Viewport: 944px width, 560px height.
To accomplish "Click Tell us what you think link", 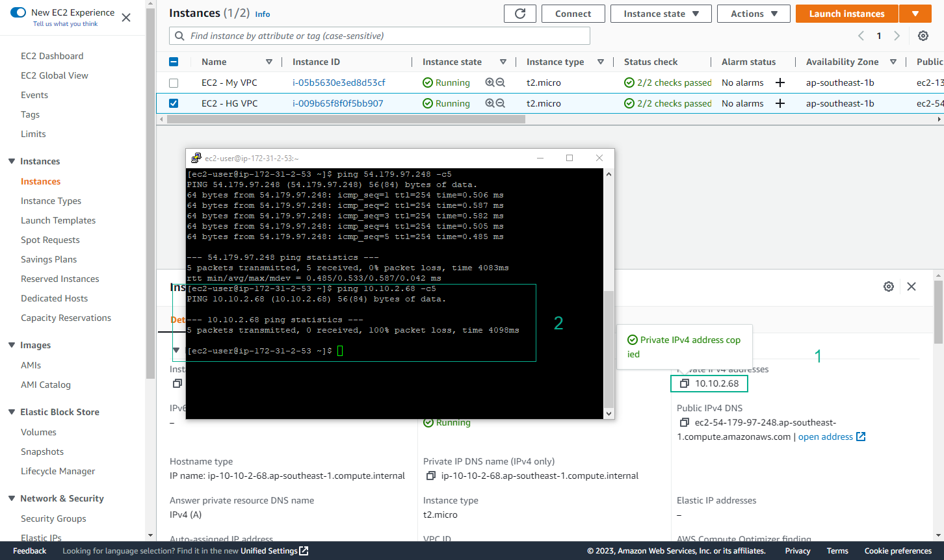I will click(x=66, y=24).
